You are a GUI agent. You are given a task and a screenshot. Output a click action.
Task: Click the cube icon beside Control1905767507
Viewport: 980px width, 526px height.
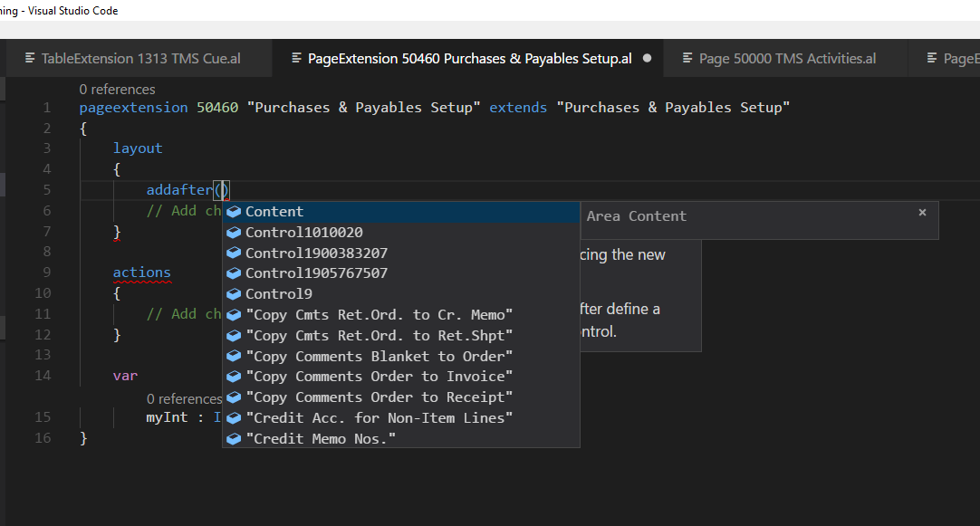(x=234, y=273)
